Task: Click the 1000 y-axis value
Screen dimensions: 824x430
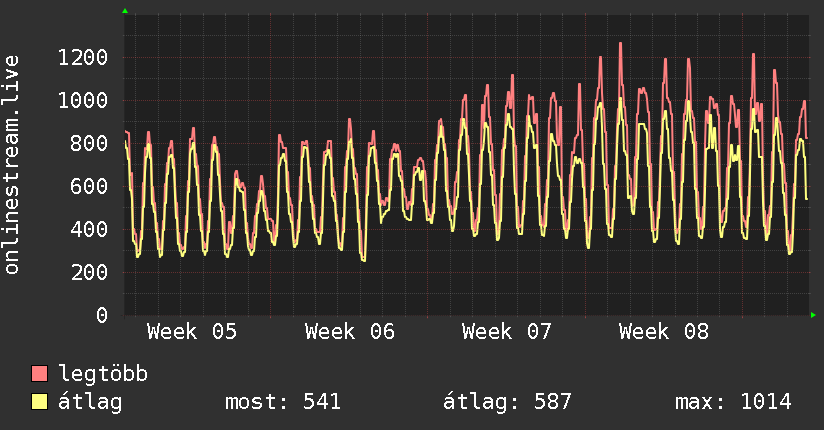Action: (83, 100)
